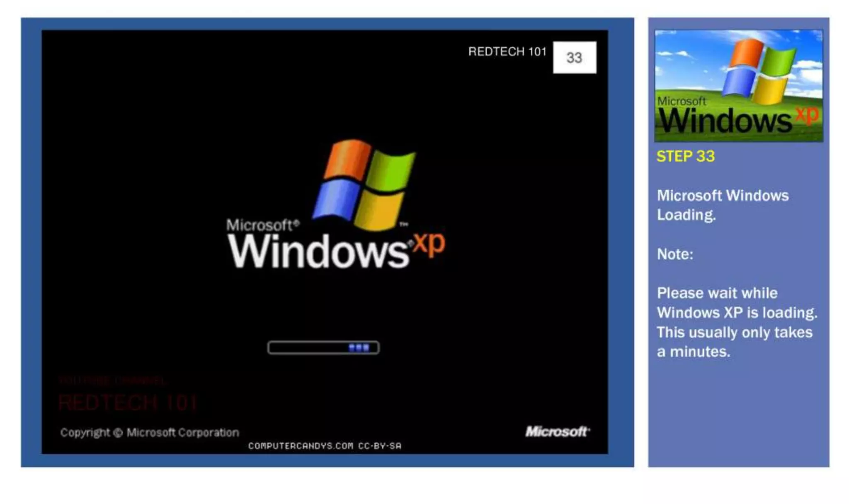Click "Copyright © Microsoft Corporation" text
Image resolution: width=849 pixels, height=504 pixels.
150,433
